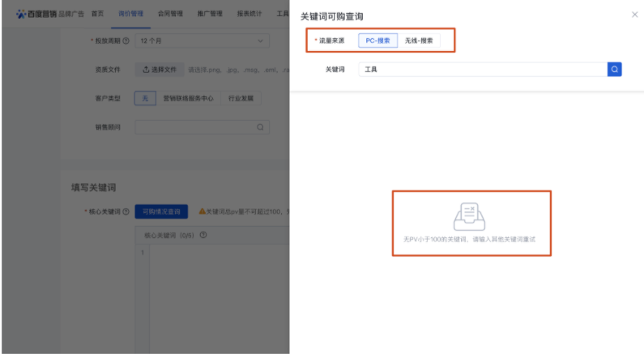Click the help icon after 核心关键词 (0/5)
Image resolution: width=644 pixels, height=354 pixels.
pos(203,235)
